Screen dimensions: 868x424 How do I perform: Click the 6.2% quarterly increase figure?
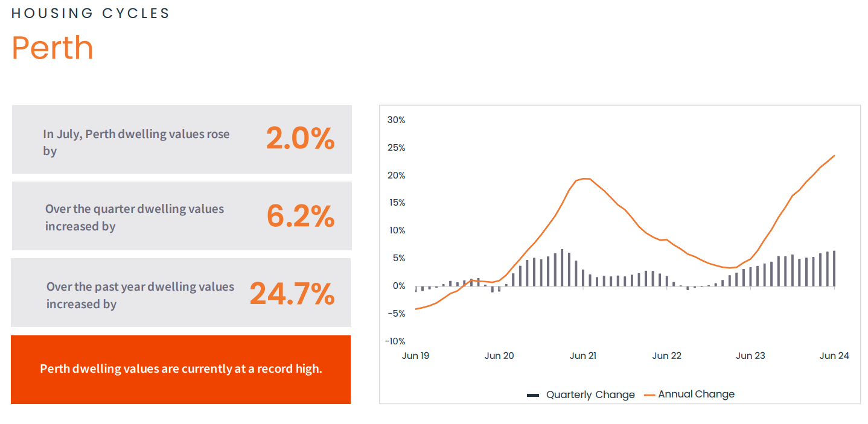[x=300, y=216]
